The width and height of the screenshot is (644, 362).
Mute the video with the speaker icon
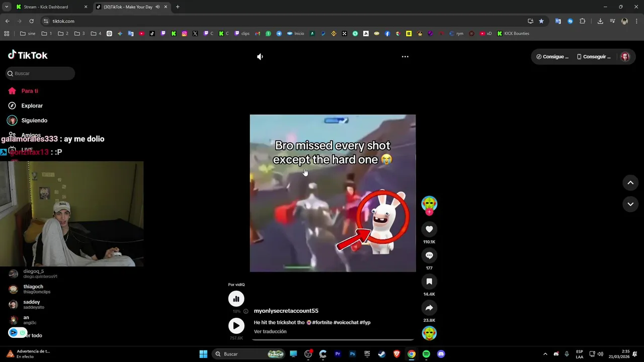260,57
